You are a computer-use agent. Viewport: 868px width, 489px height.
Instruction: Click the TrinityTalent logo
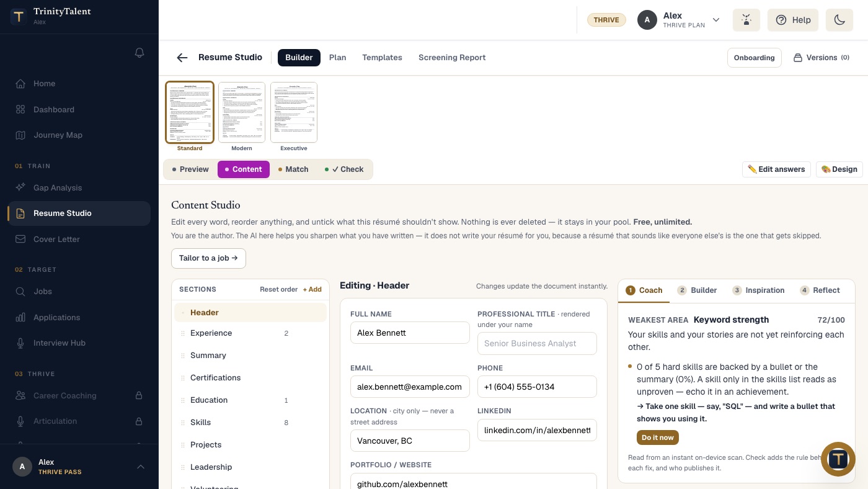point(19,16)
